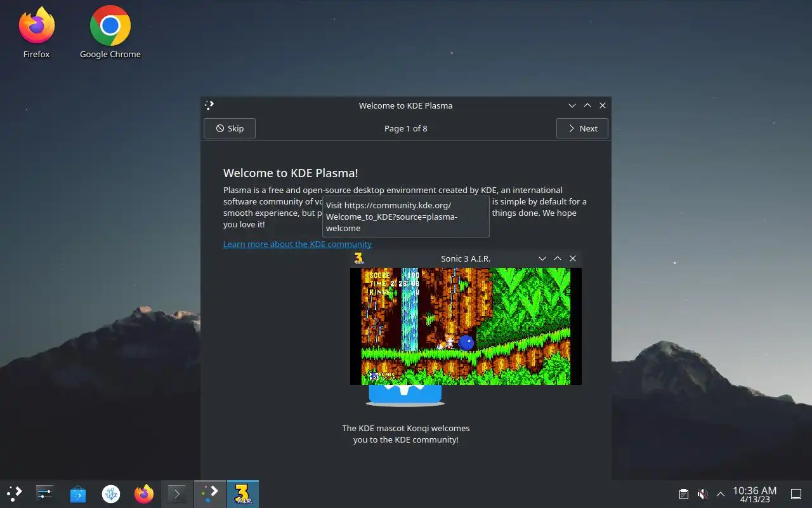Image resolution: width=812 pixels, height=508 pixels.
Task: Click inside the Sonic game screen
Action: coord(466,326)
